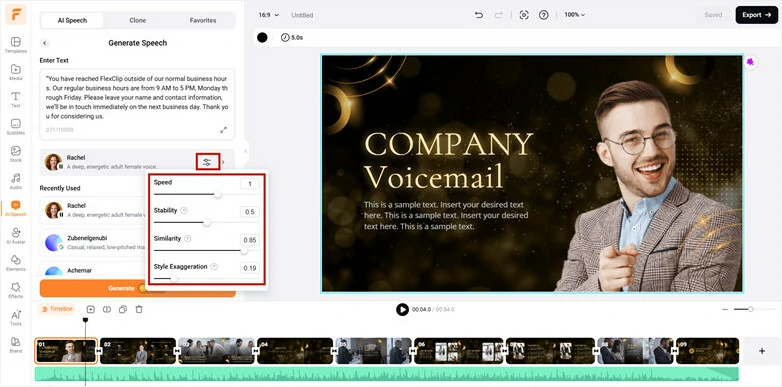Play the video preview

pos(402,310)
